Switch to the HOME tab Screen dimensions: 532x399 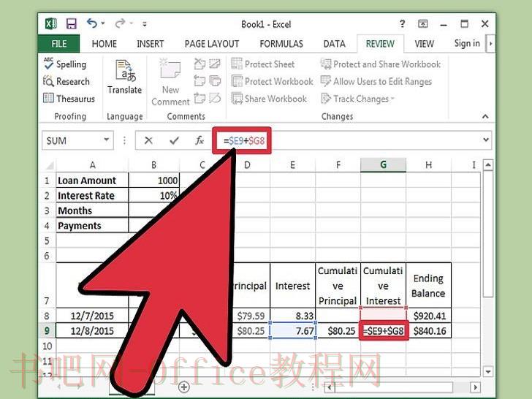click(x=104, y=44)
